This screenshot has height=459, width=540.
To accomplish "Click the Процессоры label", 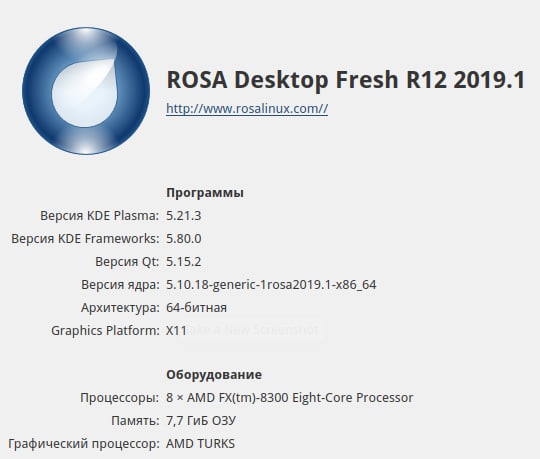I will coord(120,398).
